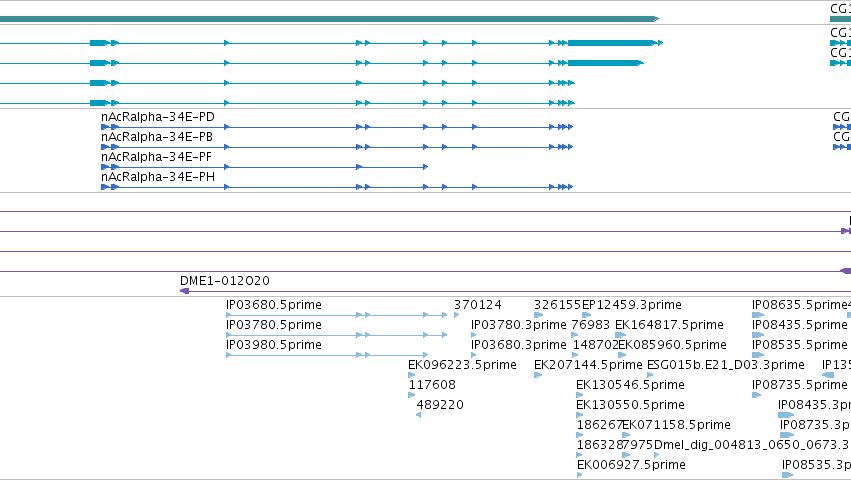Click the 76983 feature label
Image resolution: width=851 pixels, height=480 pixels.
590,325
